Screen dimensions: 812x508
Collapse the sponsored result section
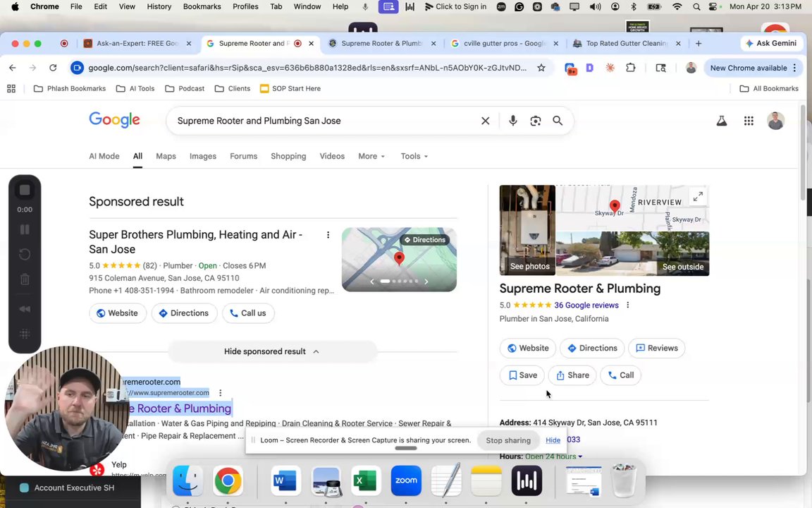271,351
